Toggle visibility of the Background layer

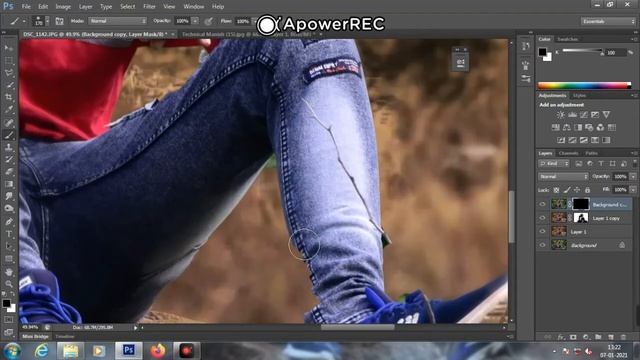pyautogui.click(x=542, y=245)
